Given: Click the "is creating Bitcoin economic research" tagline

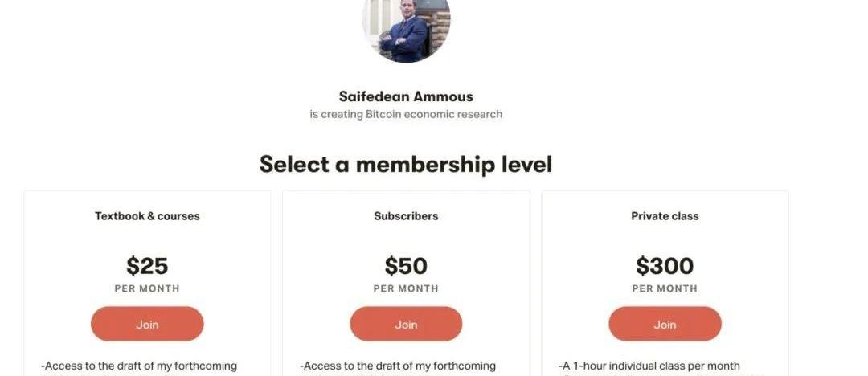Looking at the screenshot, I should tap(406, 114).
